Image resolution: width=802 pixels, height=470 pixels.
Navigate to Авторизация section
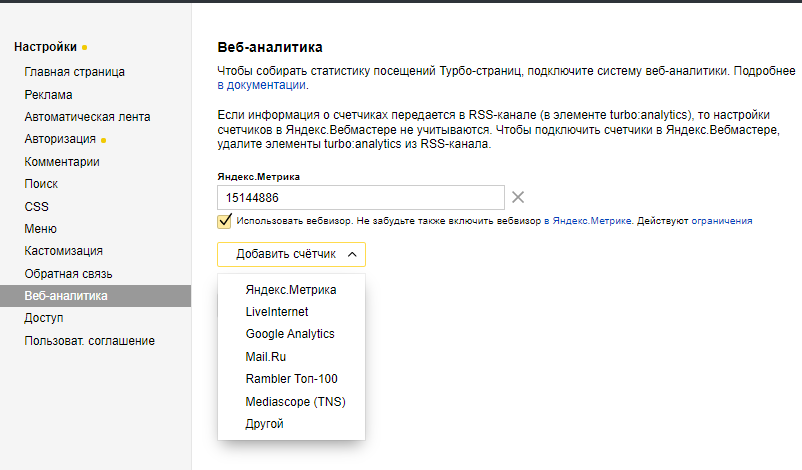(x=60, y=139)
